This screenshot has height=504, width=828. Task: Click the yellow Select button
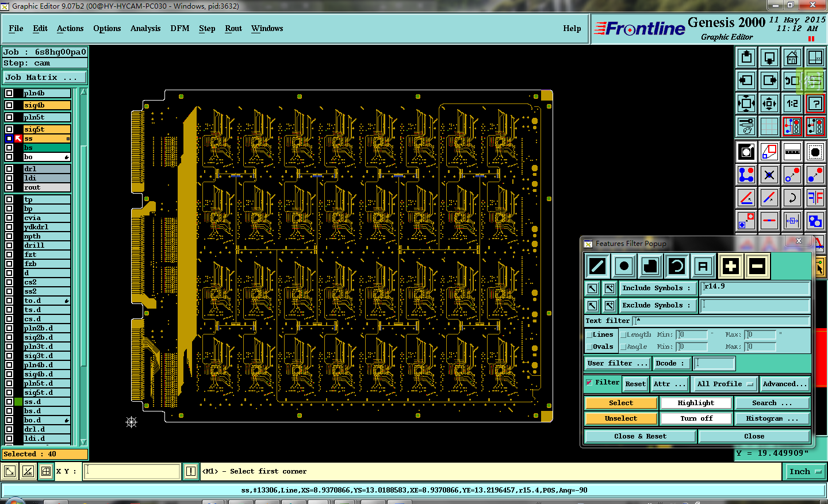[621, 403]
